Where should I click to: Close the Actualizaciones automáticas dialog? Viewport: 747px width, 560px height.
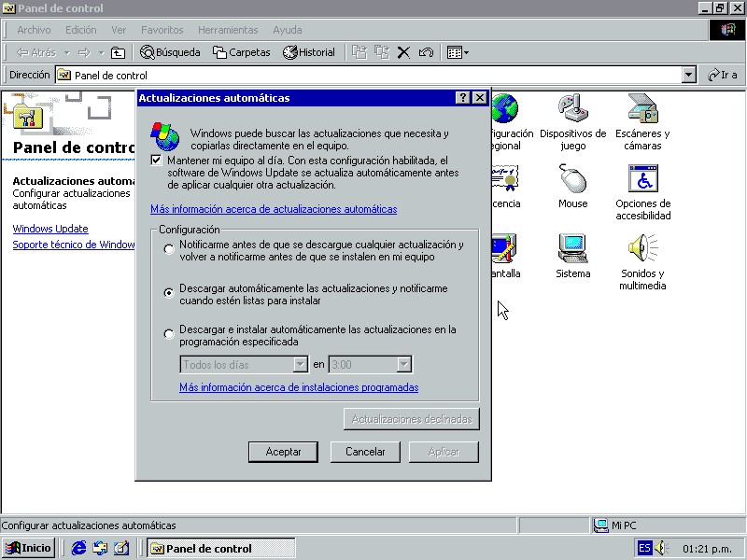479,98
